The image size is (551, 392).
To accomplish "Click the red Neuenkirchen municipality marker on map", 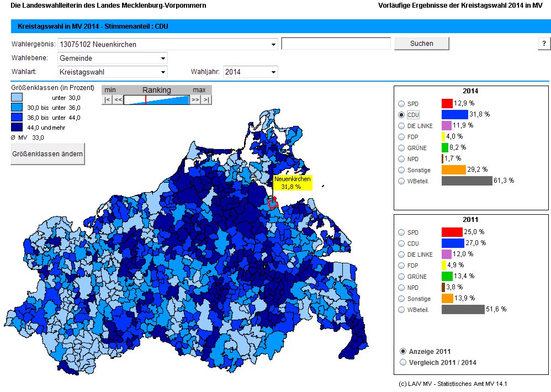I will point(272,203).
